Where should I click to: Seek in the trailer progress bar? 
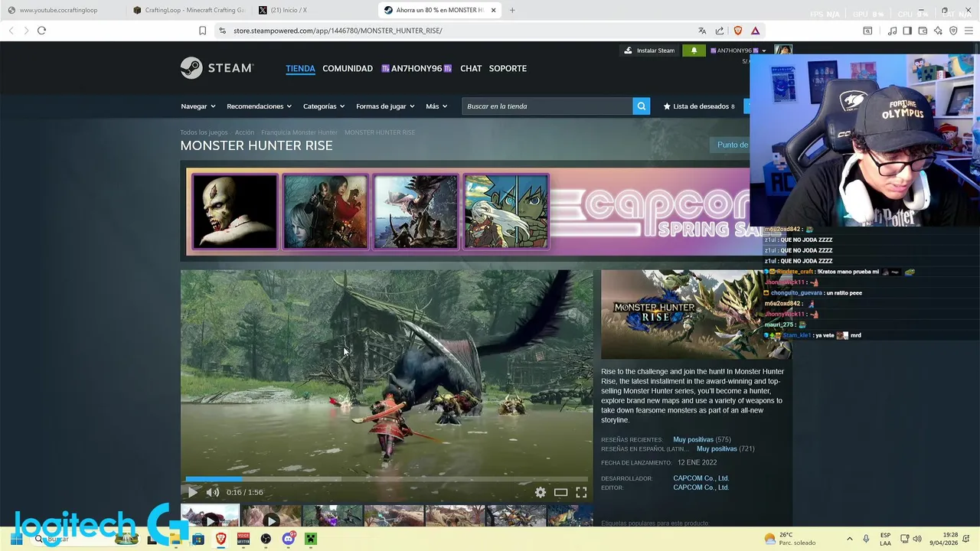[387, 479]
